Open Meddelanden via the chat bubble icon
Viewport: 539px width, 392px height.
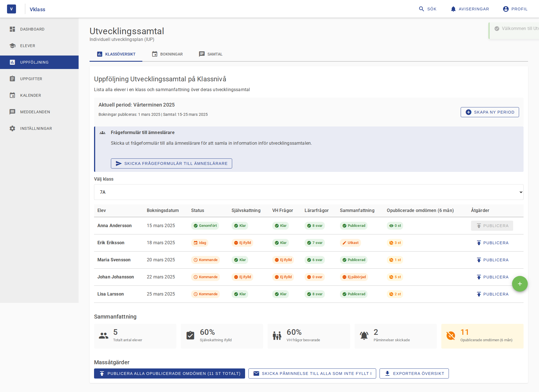point(13,112)
